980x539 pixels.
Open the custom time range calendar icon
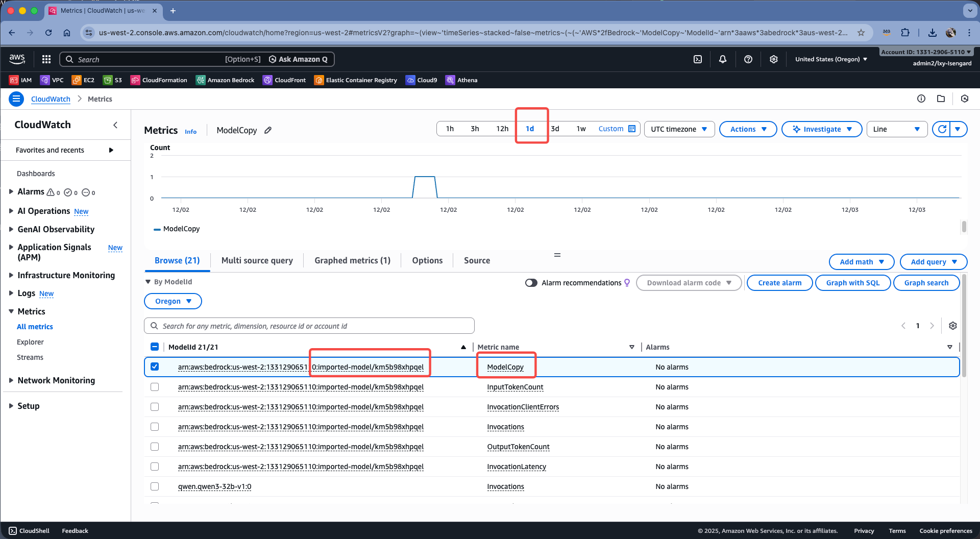[632, 129]
